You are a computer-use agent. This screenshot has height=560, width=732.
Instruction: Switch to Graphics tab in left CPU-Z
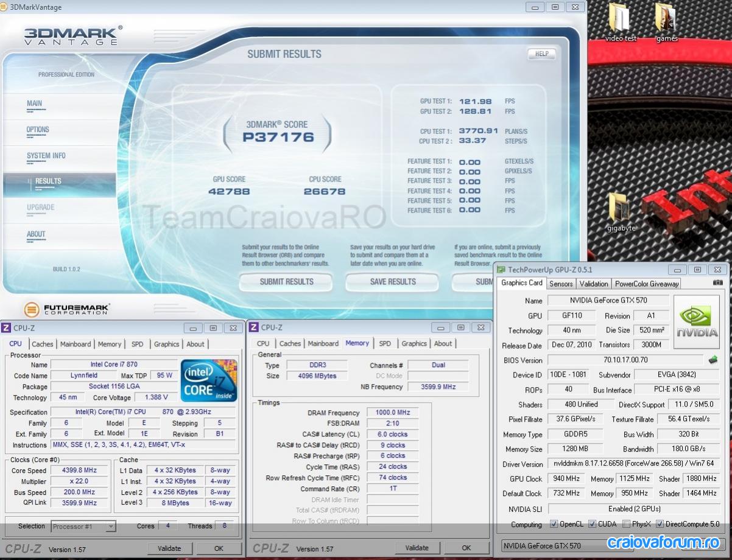click(166, 344)
